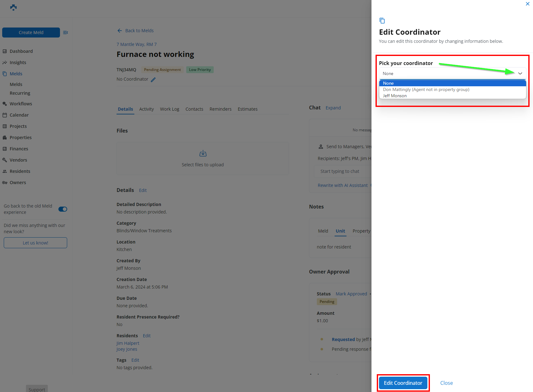The width and height of the screenshot is (533, 392).
Task: Choose Don Mattingly in coordinator dropdown
Action: click(426, 90)
